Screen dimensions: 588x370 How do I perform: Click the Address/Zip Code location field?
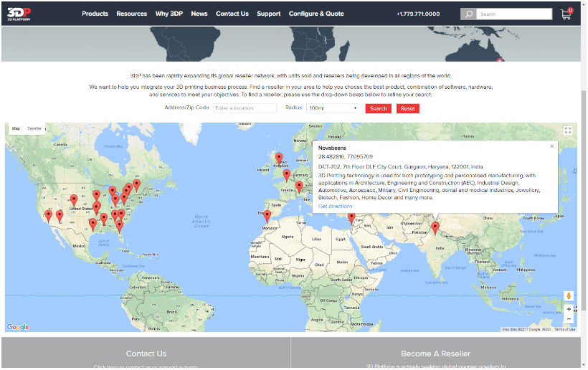click(x=245, y=108)
